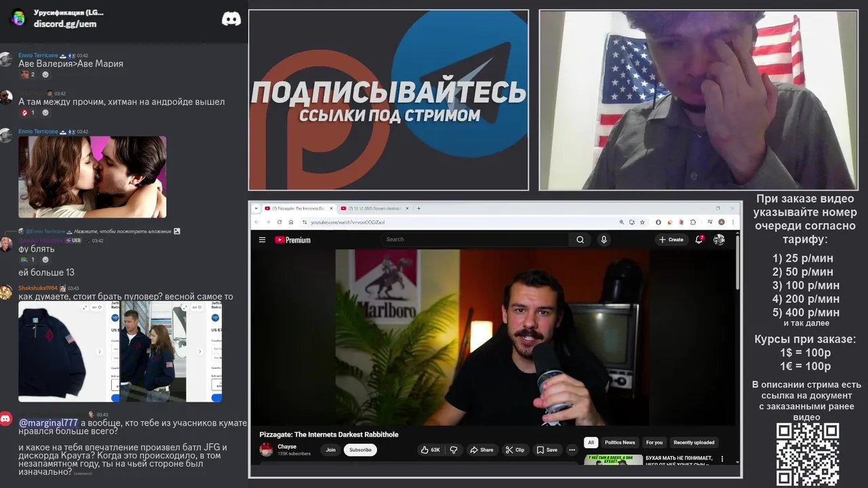The height and width of the screenshot is (488, 868).
Task: Click the Shakshuka1984 username
Action: click(x=37, y=288)
